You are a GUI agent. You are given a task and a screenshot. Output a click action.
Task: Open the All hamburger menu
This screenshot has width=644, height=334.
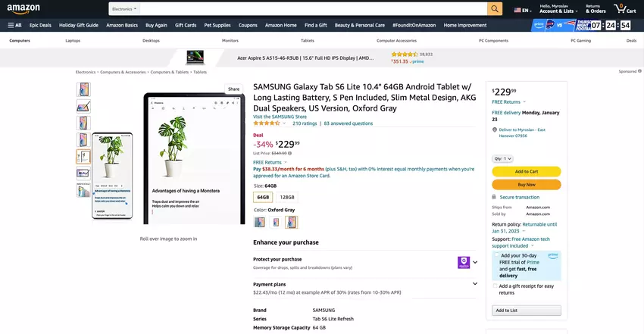tap(15, 25)
